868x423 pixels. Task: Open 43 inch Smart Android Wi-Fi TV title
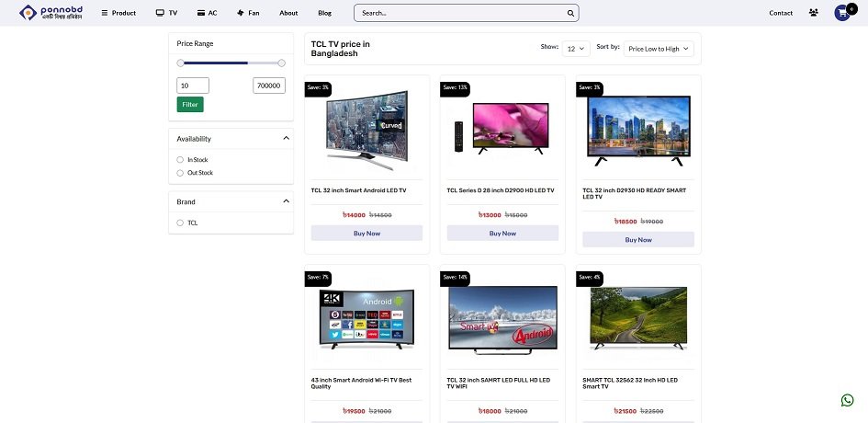click(362, 383)
